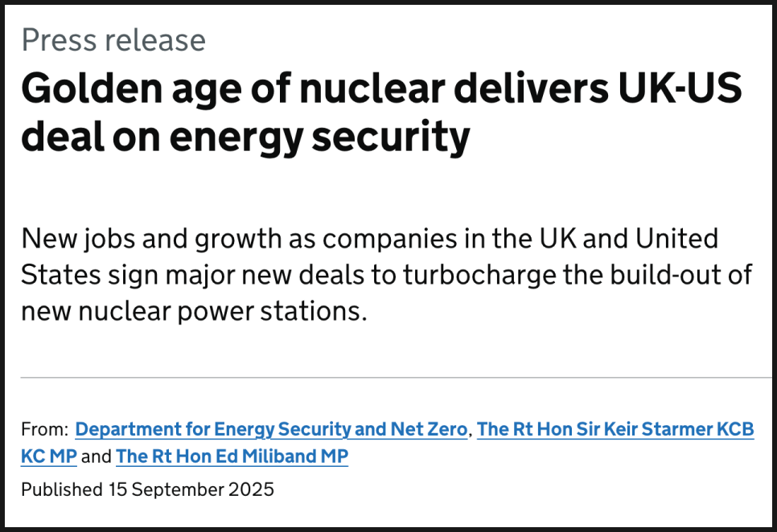Click the summary paragraph starting 'New jobs'

pyautogui.click(x=387, y=275)
